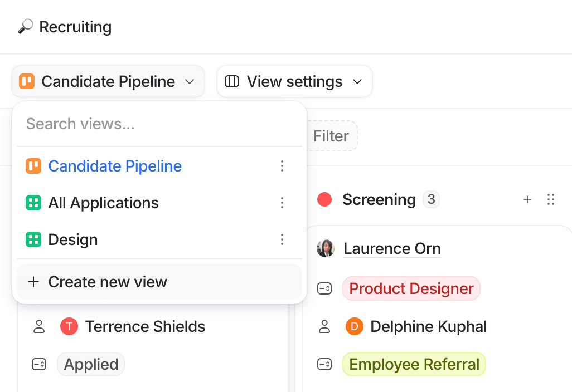Click the Filter button
This screenshot has height=392, width=572.
[331, 136]
